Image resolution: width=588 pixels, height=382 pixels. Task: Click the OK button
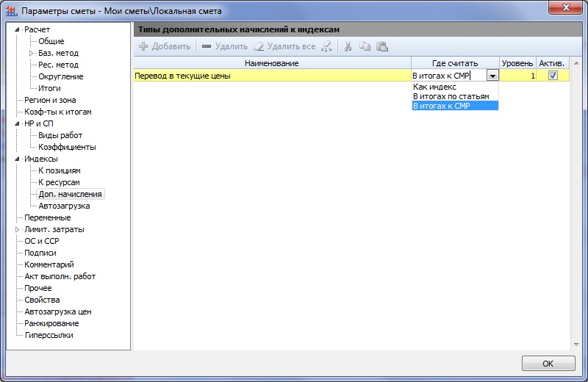tap(548, 363)
